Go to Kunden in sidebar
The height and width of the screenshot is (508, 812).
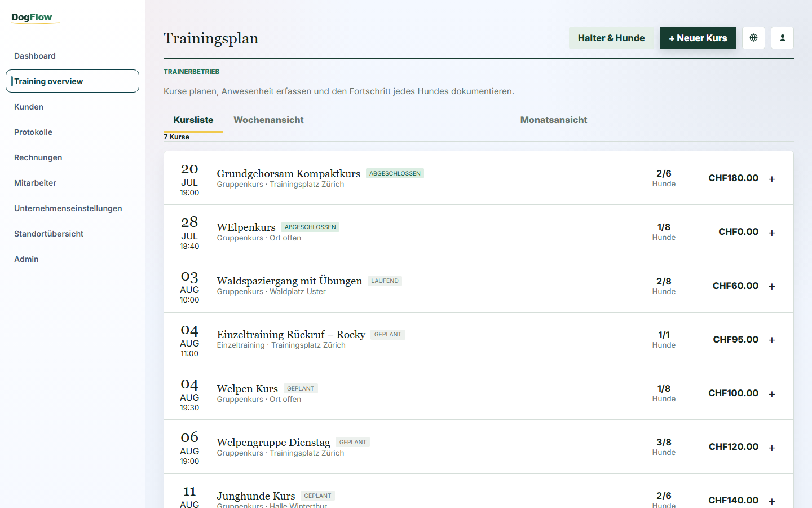(72, 107)
